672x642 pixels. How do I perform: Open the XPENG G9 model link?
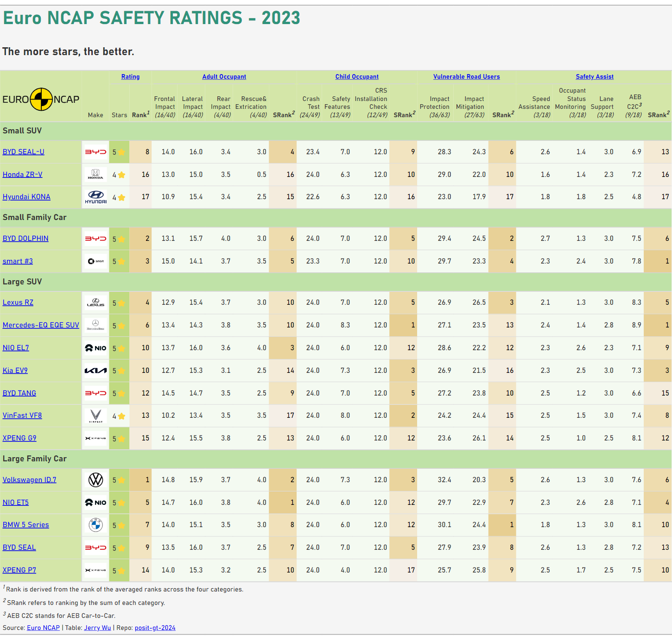[19, 438]
